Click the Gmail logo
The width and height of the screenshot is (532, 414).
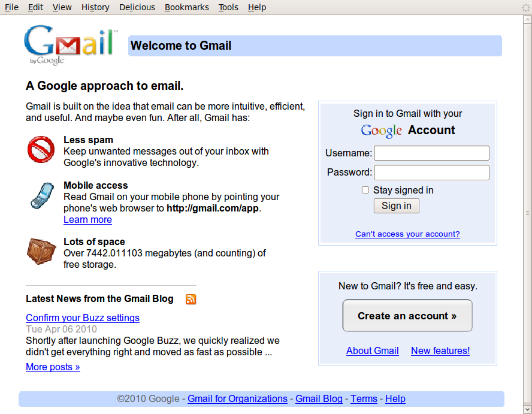click(x=68, y=43)
